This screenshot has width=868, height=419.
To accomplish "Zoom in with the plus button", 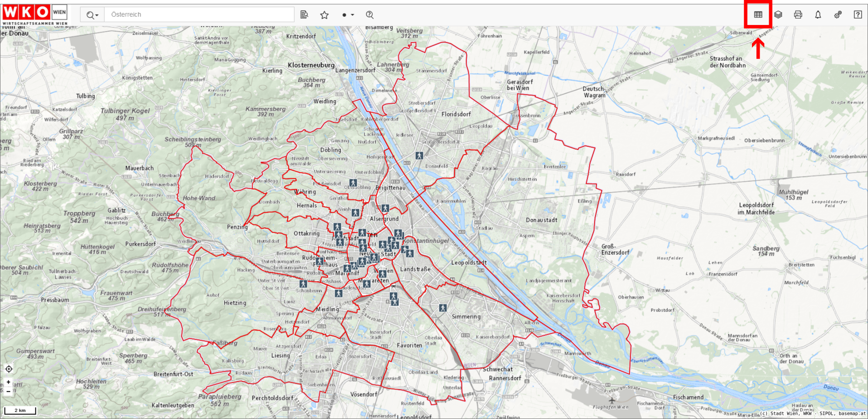I will [9, 382].
